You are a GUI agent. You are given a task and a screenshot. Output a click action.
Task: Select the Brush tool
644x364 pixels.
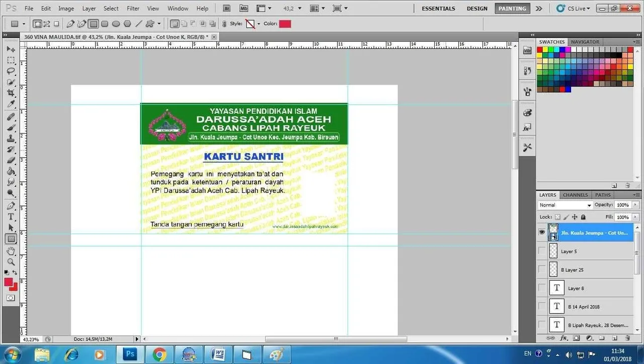(x=11, y=128)
